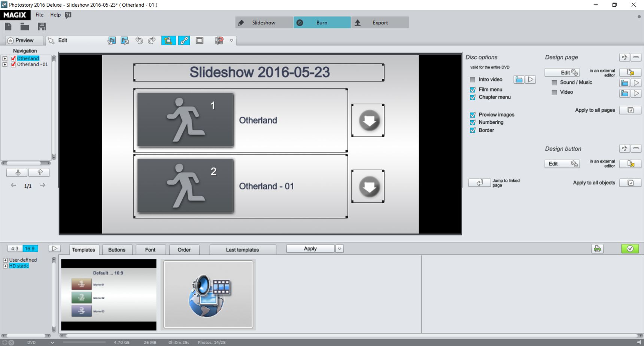Open the toolbar's extra options dropdown arrow
Viewport: 644px width, 346px height.
231,40
